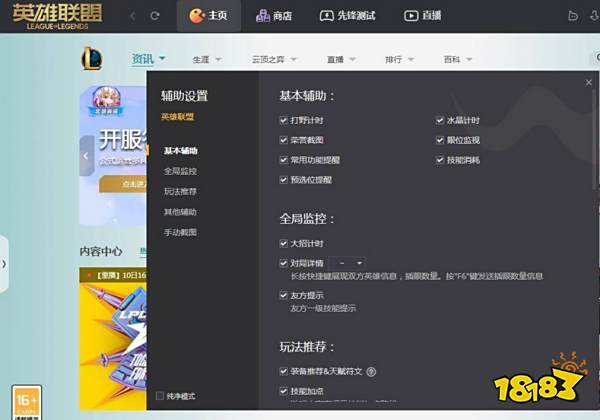Image resolution: width=600 pixels, height=420 pixels.
Task: Click the game avatar icon on banner
Action: coord(106,100)
